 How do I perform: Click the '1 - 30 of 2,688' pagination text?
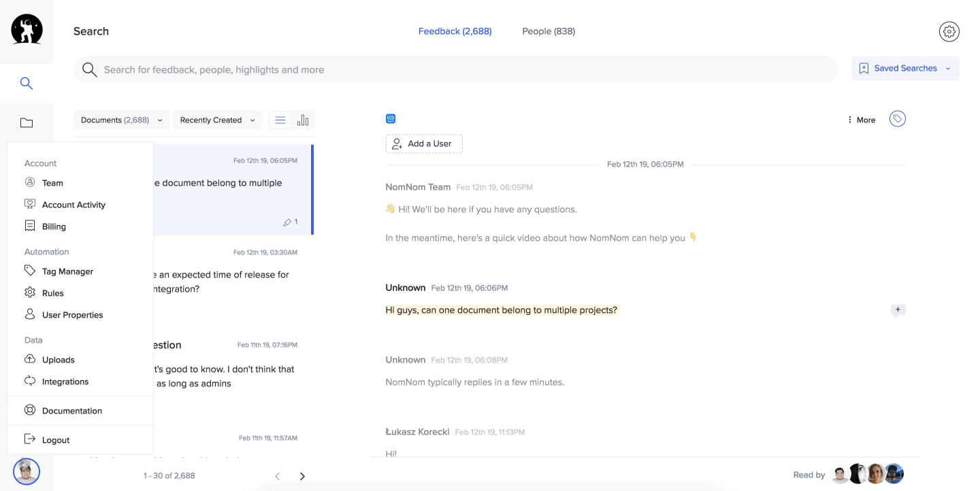click(x=169, y=476)
